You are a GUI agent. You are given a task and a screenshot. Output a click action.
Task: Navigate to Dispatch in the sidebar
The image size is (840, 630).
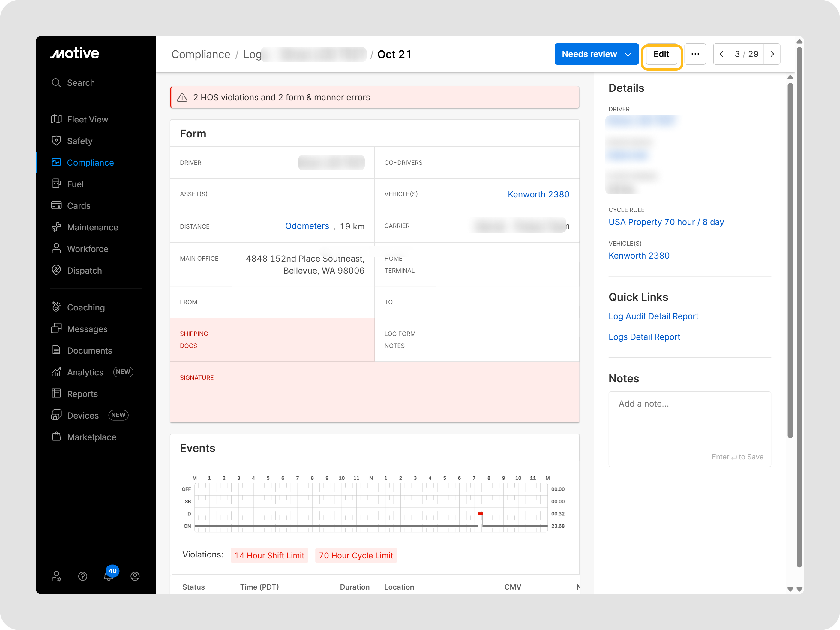(x=84, y=270)
